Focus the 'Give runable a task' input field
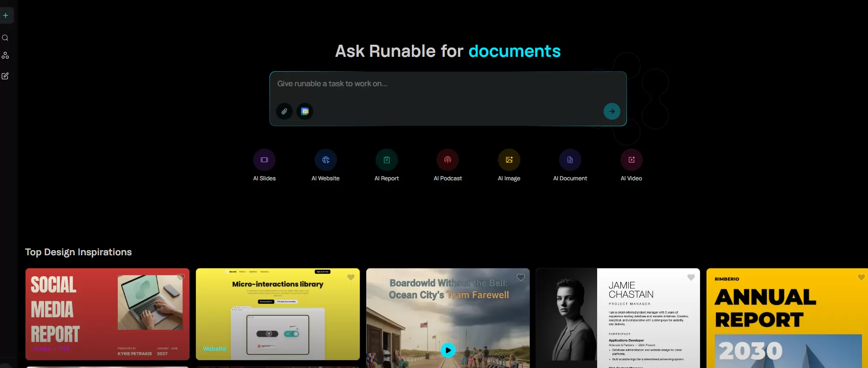Screen dimensions: 868x368 (448, 84)
